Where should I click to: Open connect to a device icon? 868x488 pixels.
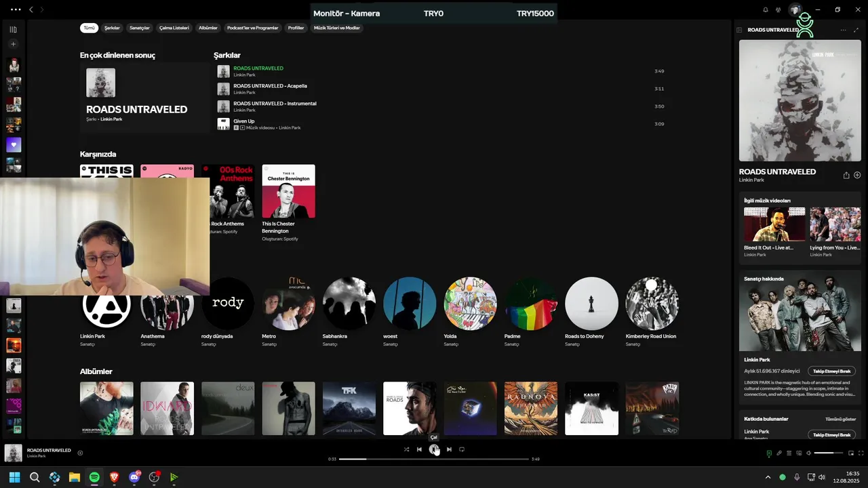click(x=799, y=453)
